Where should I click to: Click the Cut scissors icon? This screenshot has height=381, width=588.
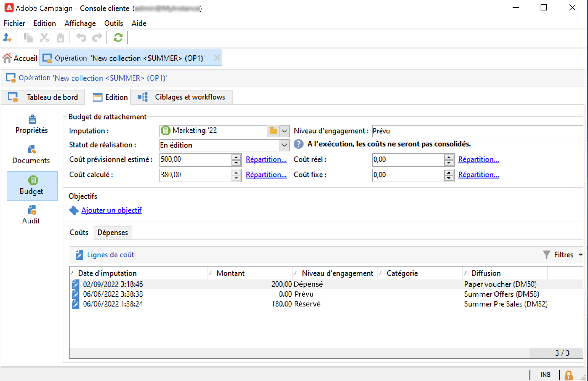pyautogui.click(x=44, y=38)
